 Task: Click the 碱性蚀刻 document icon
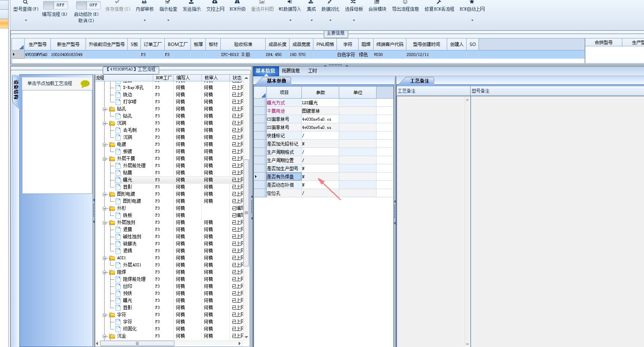(118, 237)
